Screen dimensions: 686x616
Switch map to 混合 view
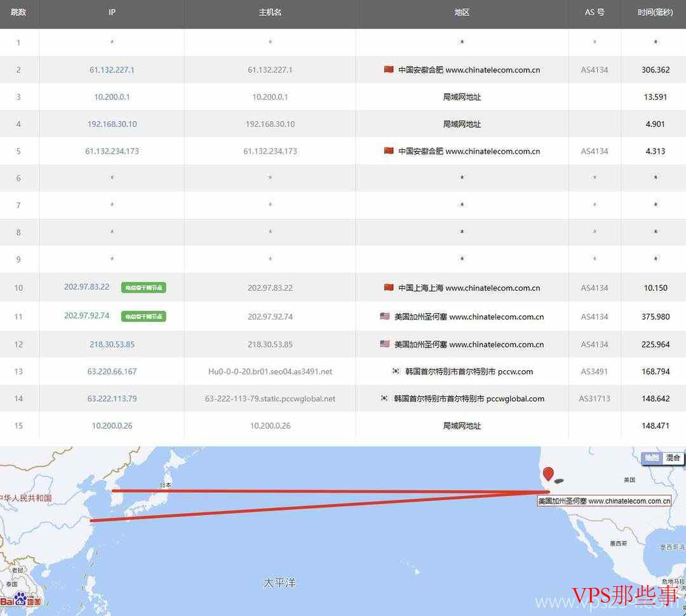click(x=673, y=458)
